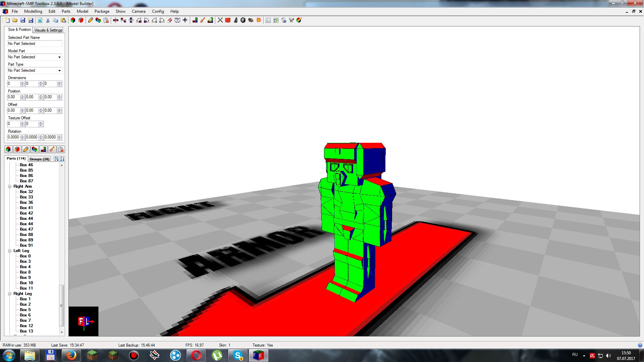Click the Paste clipboard icon in toolbar
Viewport: 644px width, 362px height.
pyautogui.click(x=63, y=20)
